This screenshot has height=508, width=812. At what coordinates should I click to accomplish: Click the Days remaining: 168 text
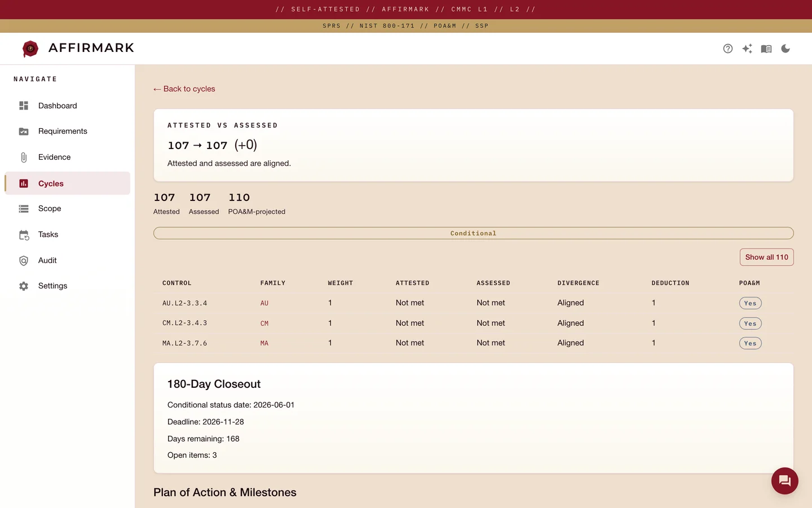coord(204,439)
